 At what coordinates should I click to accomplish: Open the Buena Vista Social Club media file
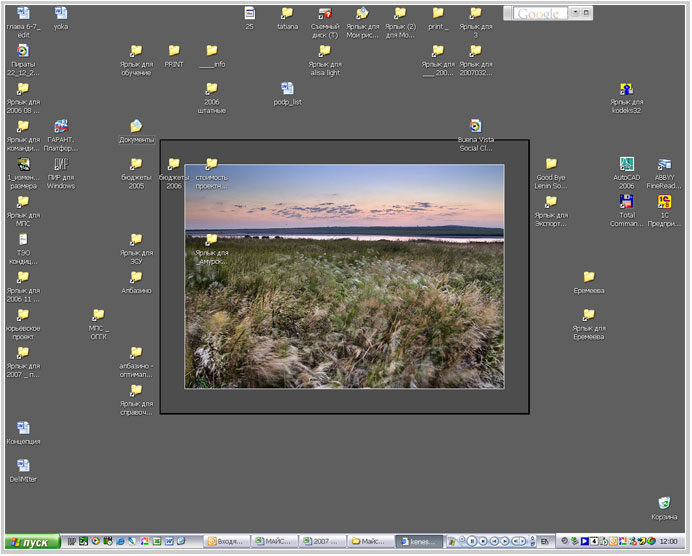click(x=475, y=135)
